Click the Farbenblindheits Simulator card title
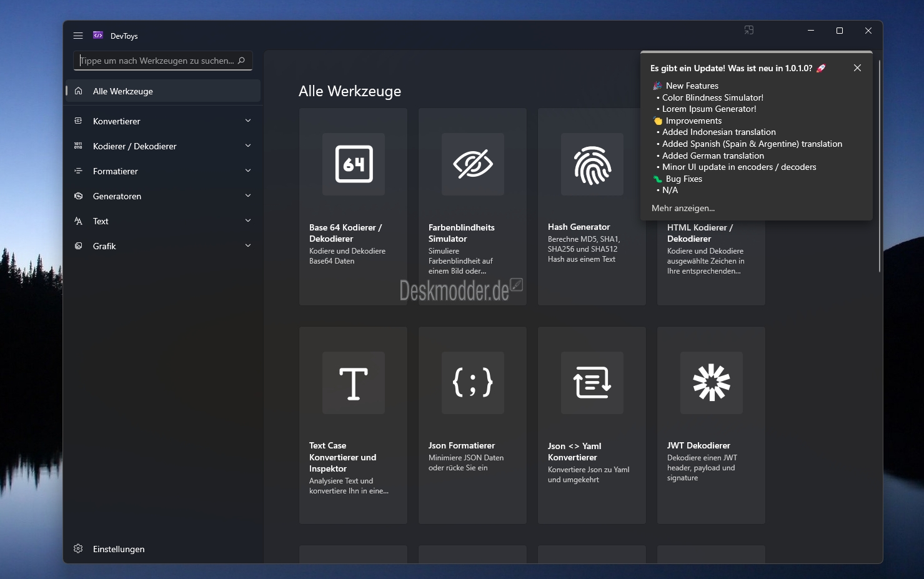 462,233
